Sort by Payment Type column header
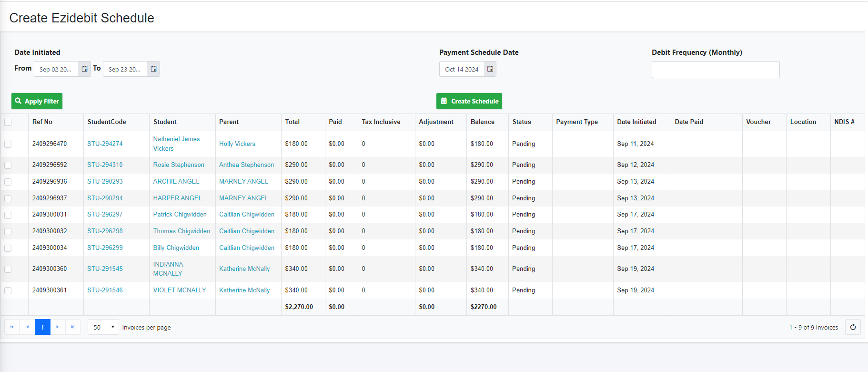Viewport: 868px width, 372px height. [577, 122]
